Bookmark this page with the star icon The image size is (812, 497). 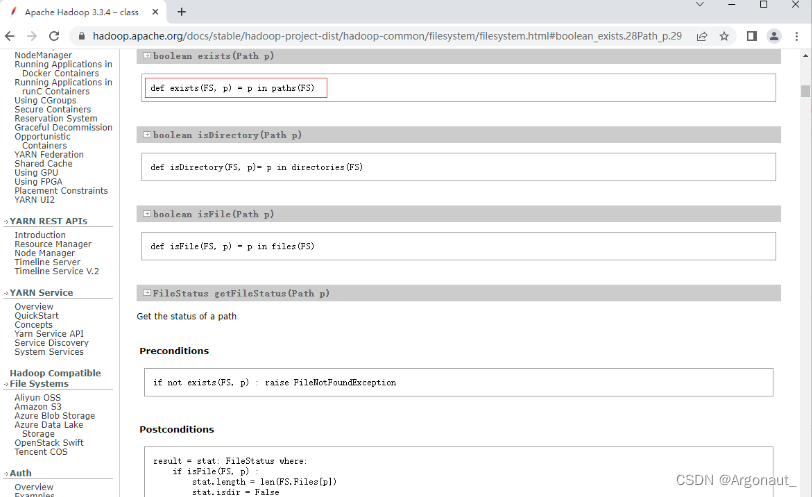pos(724,36)
